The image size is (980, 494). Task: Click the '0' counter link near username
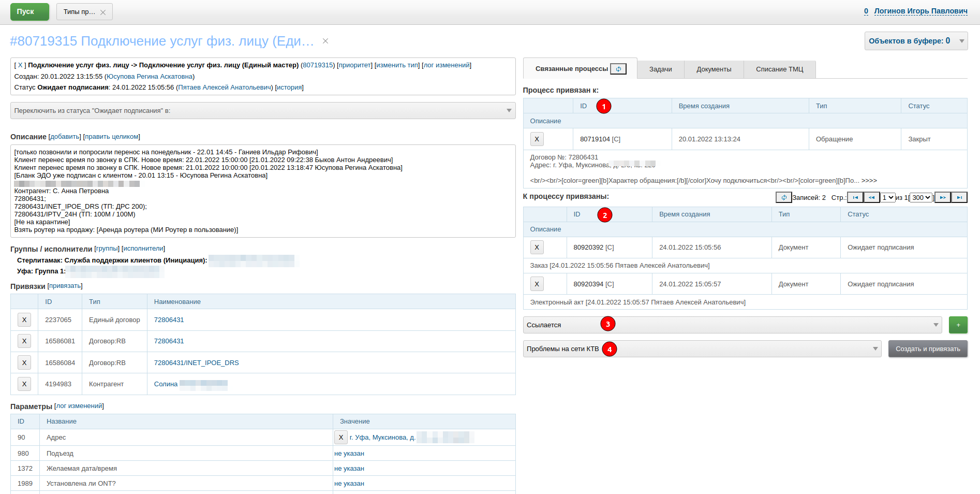(866, 11)
